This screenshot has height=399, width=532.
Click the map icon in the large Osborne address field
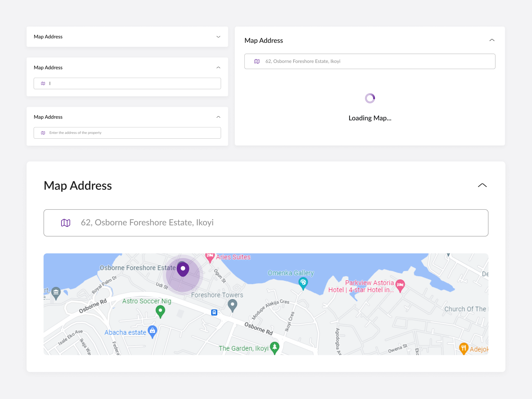point(65,223)
